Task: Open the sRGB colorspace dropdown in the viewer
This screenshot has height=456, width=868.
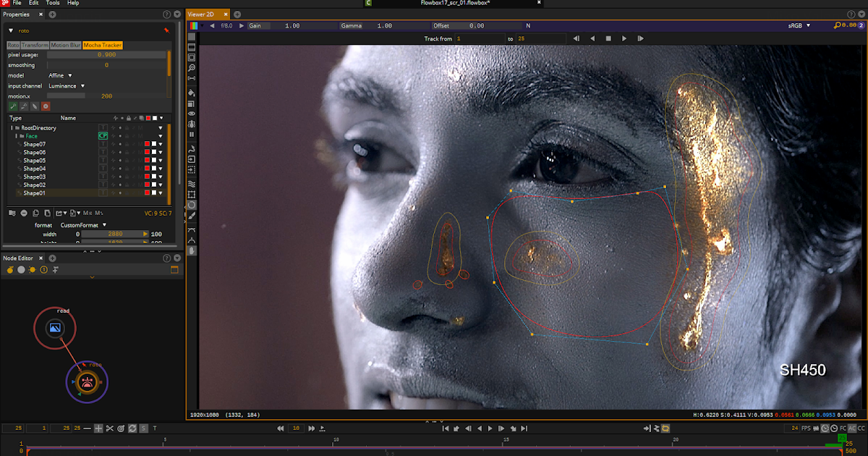Action: (x=799, y=24)
